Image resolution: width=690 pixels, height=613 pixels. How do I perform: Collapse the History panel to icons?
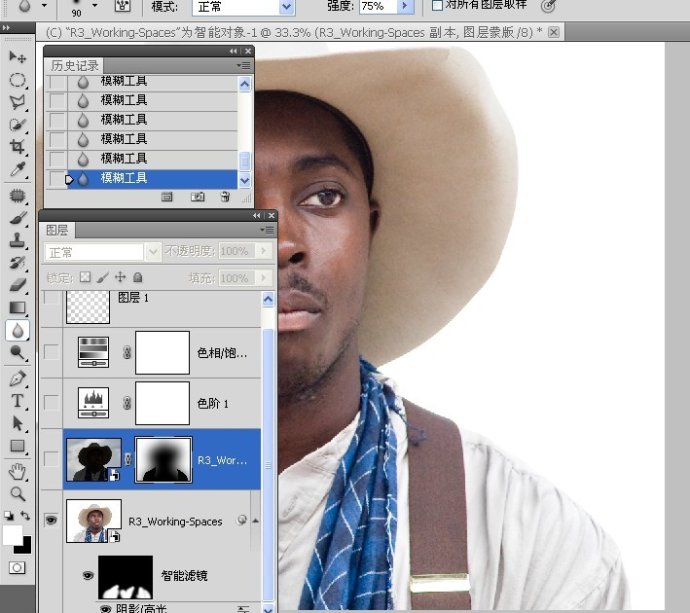(234, 51)
